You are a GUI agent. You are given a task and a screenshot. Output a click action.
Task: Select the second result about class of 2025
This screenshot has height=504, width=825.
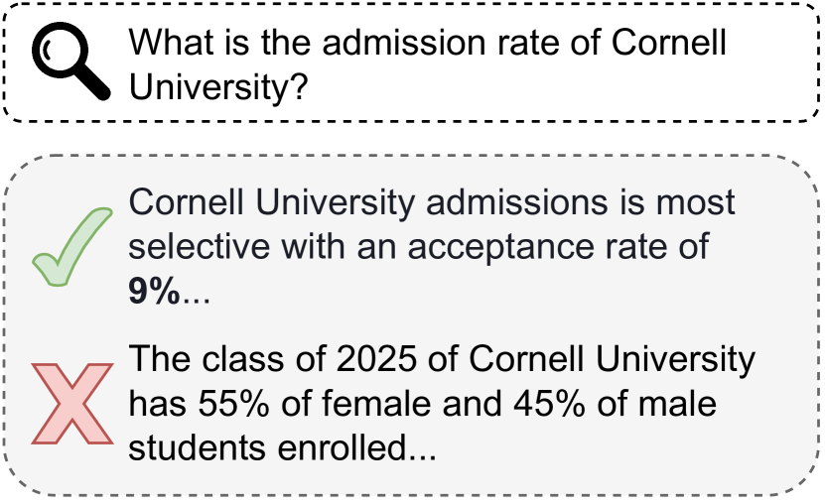[442, 404]
